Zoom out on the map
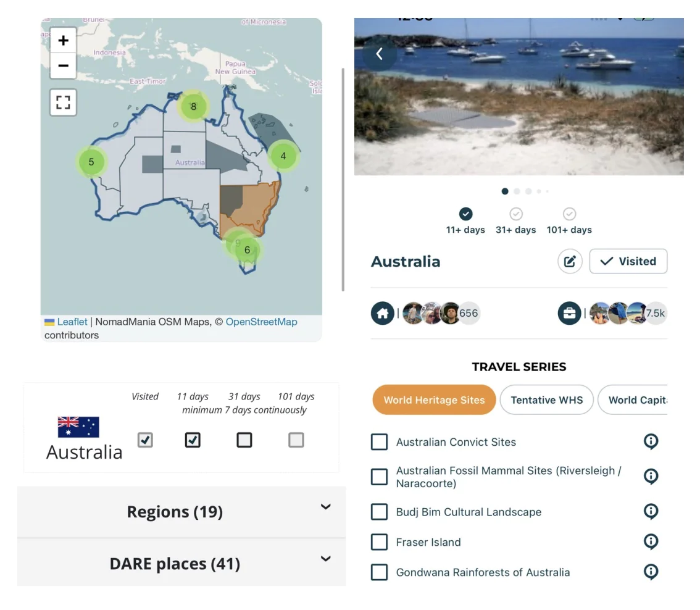Screen dimensions: 700x610 point(63,65)
